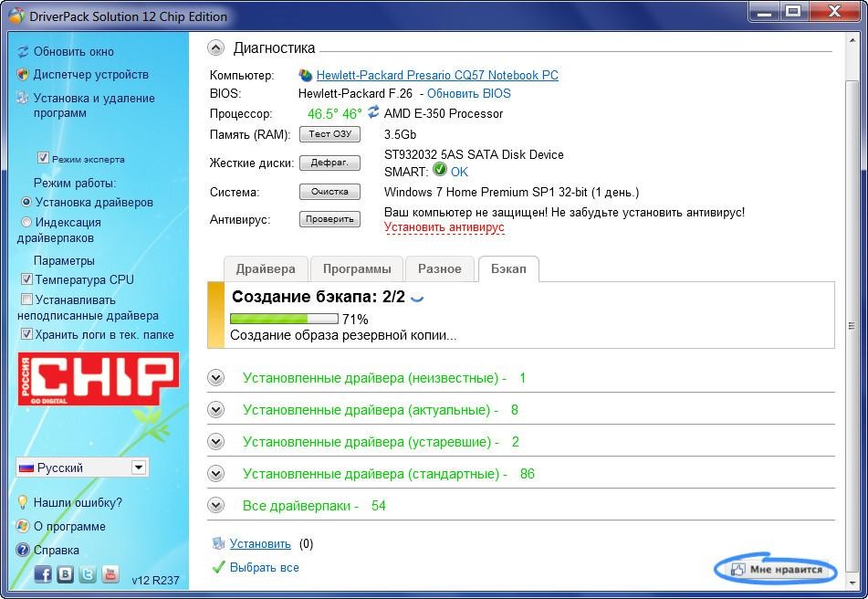Click the DriverPack title bar app icon
The height and width of the screenshot is (599, 868).
[x=16, y=16]
